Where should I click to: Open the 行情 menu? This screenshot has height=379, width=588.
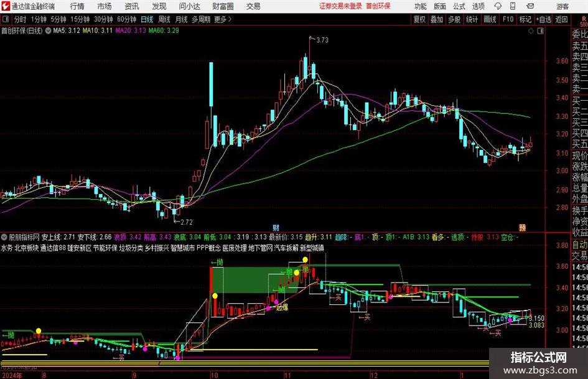coord(77,6)
